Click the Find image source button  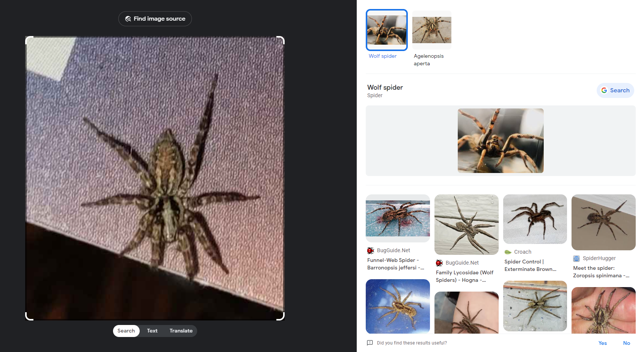point(155,19)
